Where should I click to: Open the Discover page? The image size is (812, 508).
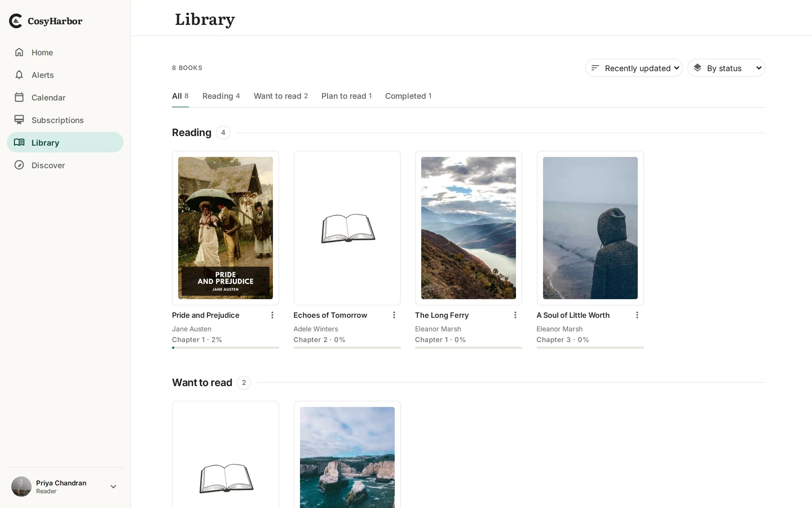tap(65, 165)
